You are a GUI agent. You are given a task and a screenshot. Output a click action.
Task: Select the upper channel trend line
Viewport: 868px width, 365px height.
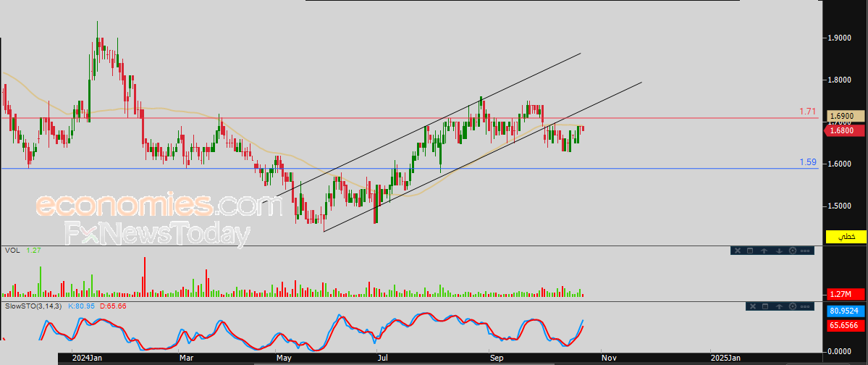pos(421,128)
